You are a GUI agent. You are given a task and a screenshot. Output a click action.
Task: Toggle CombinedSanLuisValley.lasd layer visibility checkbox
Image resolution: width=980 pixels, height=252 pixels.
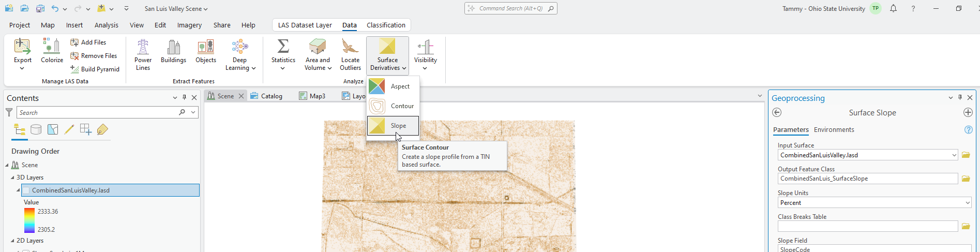point(26,190)
